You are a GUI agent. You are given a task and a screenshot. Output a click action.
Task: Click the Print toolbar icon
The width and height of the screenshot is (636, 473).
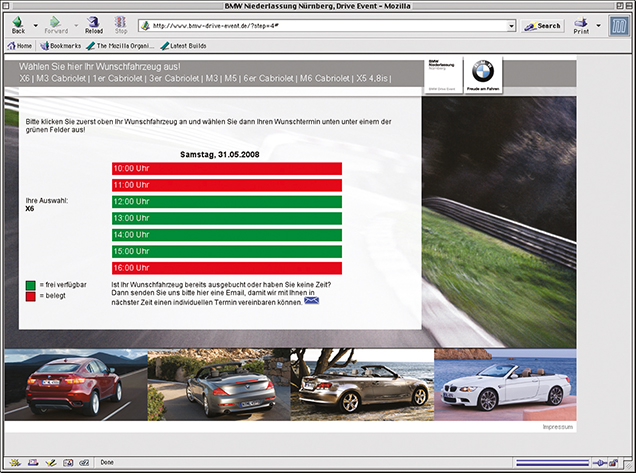(x=581, y=24)
